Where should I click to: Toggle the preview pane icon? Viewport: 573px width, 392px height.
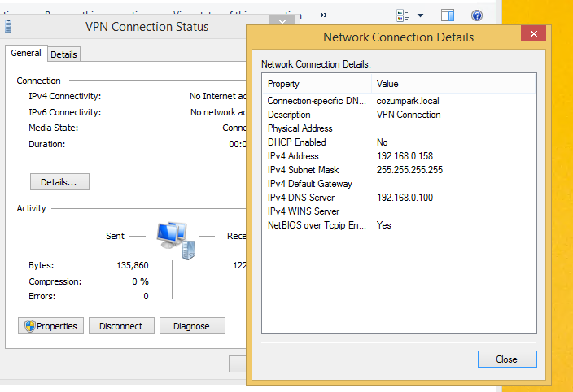(x=448, y=15)
